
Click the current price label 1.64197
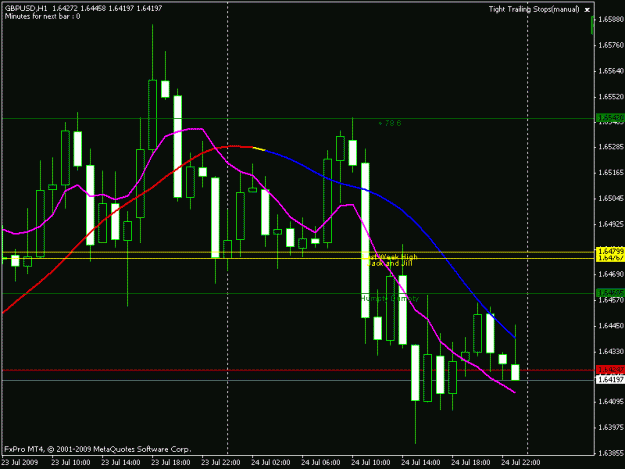pyautogui.click(x=610, y=380)
